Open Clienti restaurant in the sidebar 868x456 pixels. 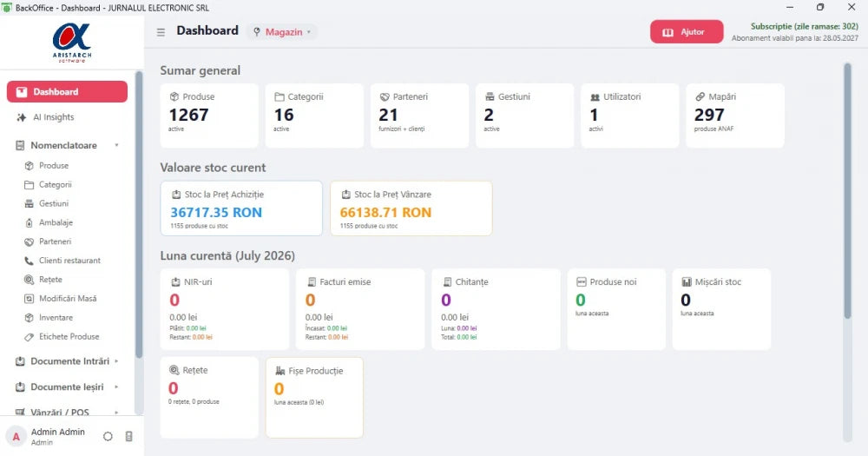point(69,261)
